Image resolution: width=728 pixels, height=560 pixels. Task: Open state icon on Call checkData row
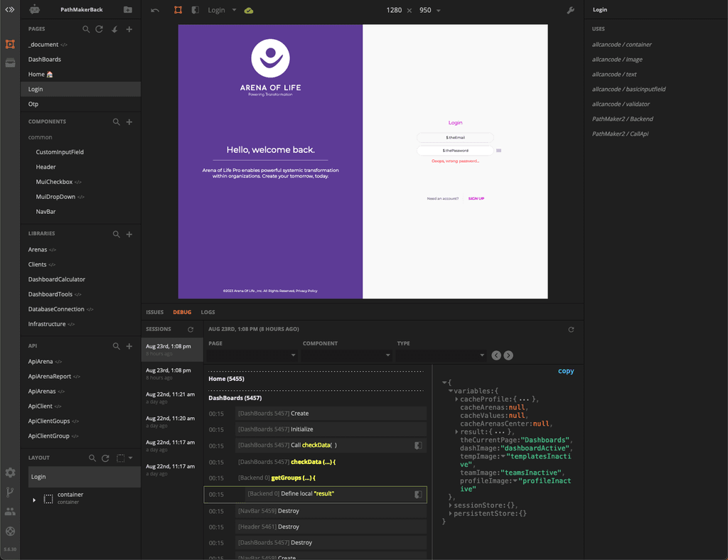(x=418, y=446)
